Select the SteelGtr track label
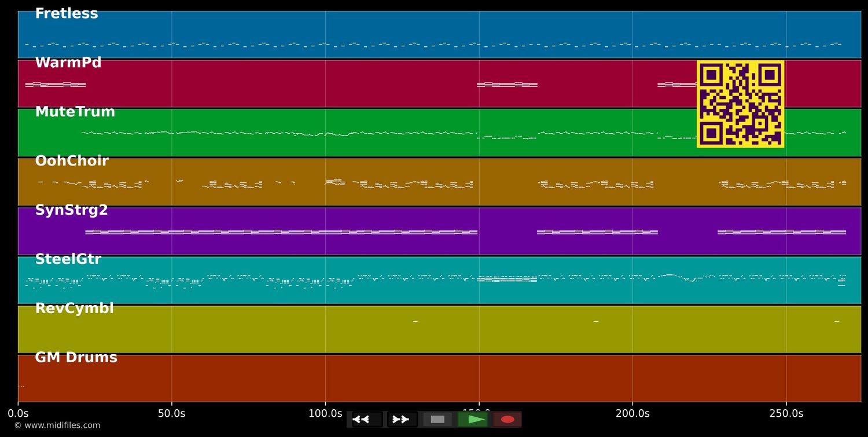Image resolution: width=868 pixels, height=437 pixels. coord(68,260)
